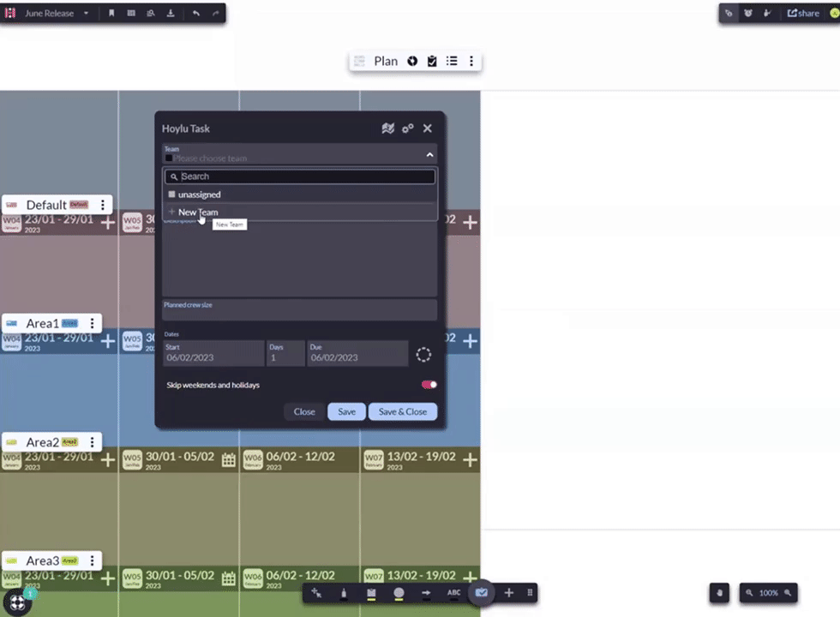Screen dimensions: 840x617
Task: Open the Default row three-dot menu
Action: 102,205
